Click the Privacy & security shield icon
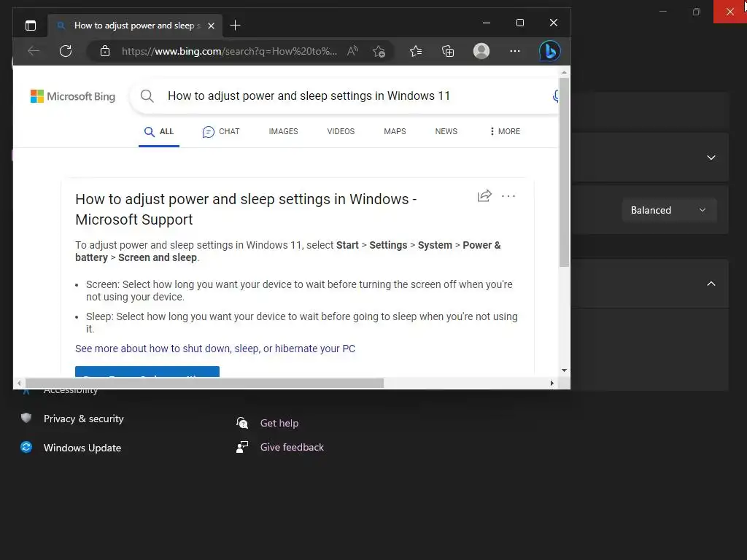 (x=26, y=418)
